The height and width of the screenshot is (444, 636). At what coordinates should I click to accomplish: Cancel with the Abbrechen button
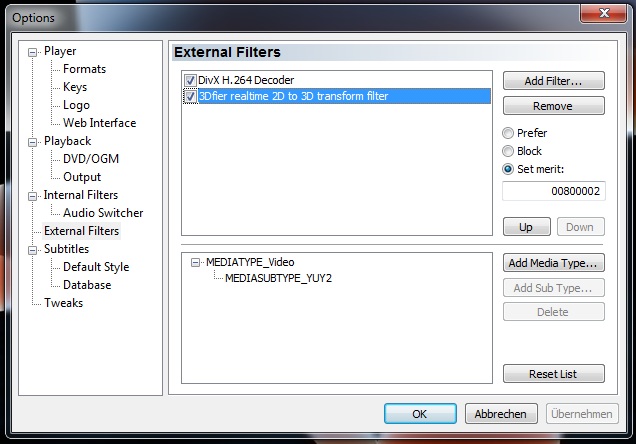pyautogui.click(x=501, y=414)
